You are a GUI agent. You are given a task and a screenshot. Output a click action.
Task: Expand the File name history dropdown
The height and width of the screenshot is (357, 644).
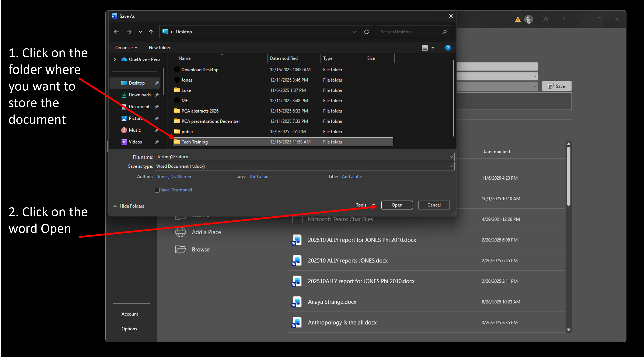coord(451,157)
